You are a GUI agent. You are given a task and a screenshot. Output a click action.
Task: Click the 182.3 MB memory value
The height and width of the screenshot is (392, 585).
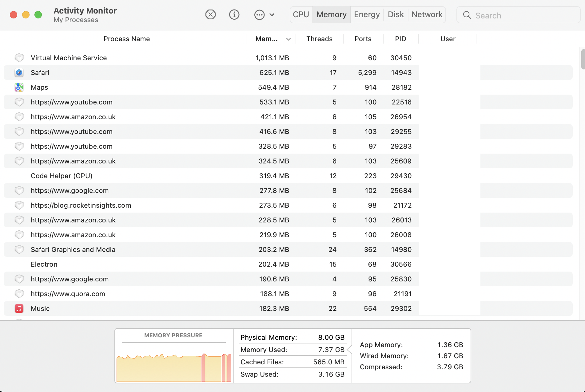pos(274,308)
